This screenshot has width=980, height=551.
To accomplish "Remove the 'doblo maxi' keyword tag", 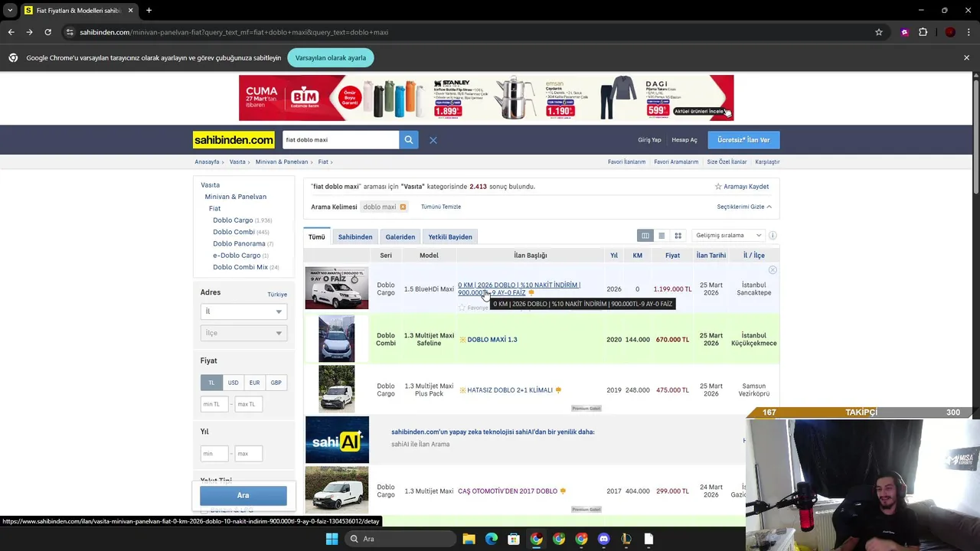I will pos(403,207).
